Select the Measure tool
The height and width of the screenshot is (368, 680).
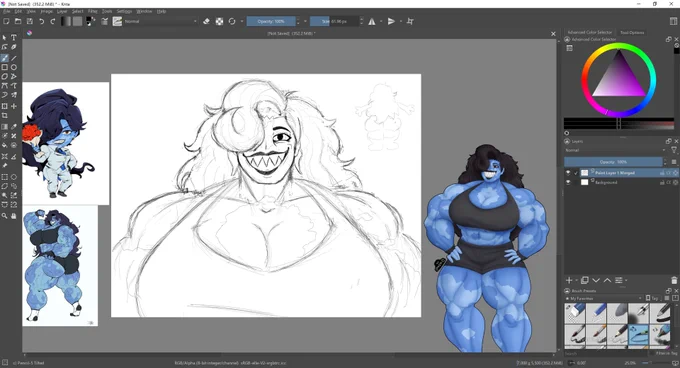tap(14, 156)
